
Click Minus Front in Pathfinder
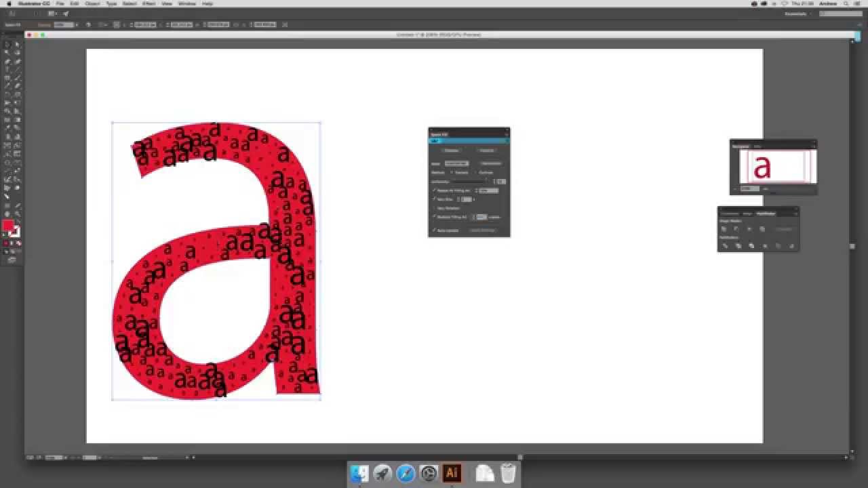tap(736, 229)
